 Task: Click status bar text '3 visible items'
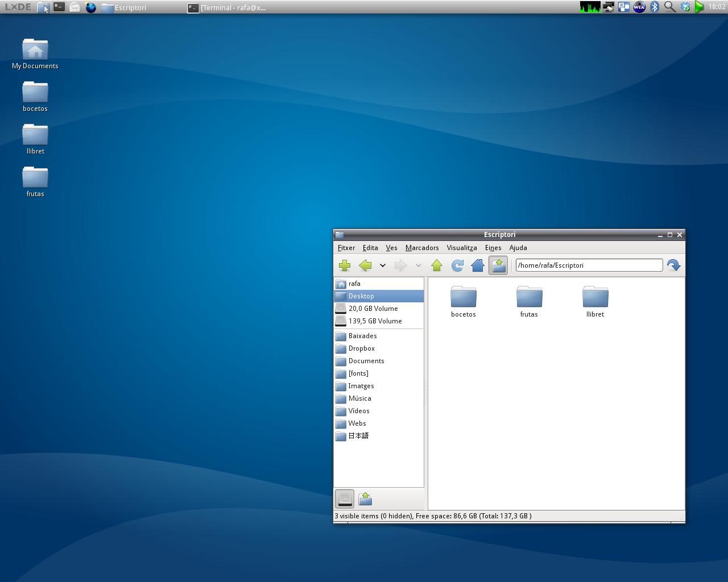coord(356,516)
